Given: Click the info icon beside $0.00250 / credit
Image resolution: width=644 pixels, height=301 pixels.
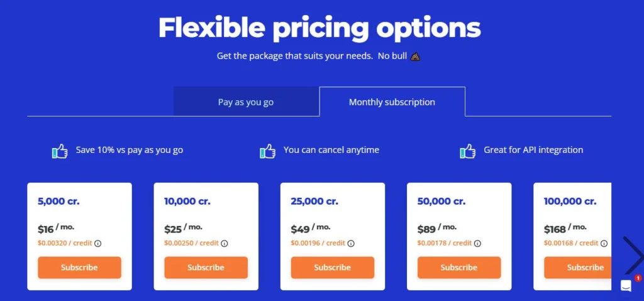Looking at the screenshot, I should tap(225, 244).
